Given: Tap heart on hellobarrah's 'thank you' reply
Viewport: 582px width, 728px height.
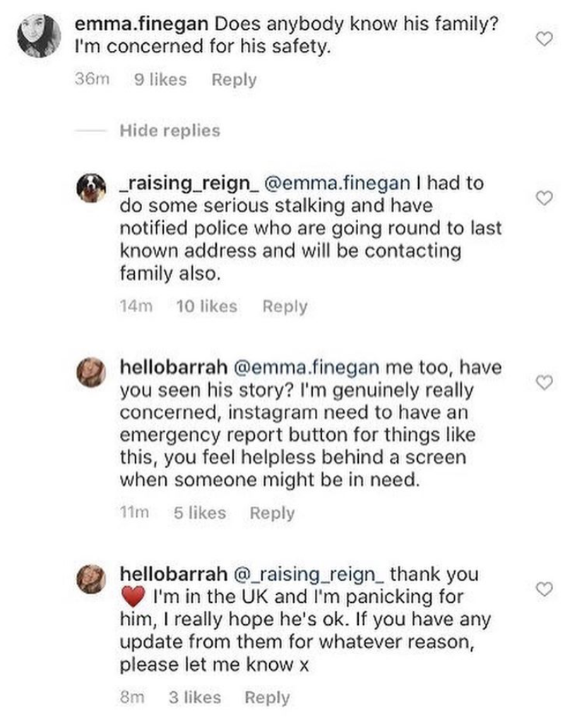Looking at the screenshot, I should click(545, 589).
